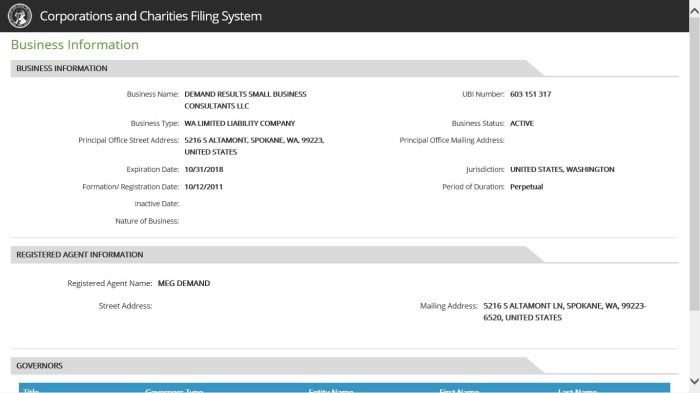
Task: Click the vertical scrollbar thumb
Action: (x=694, y=165)
